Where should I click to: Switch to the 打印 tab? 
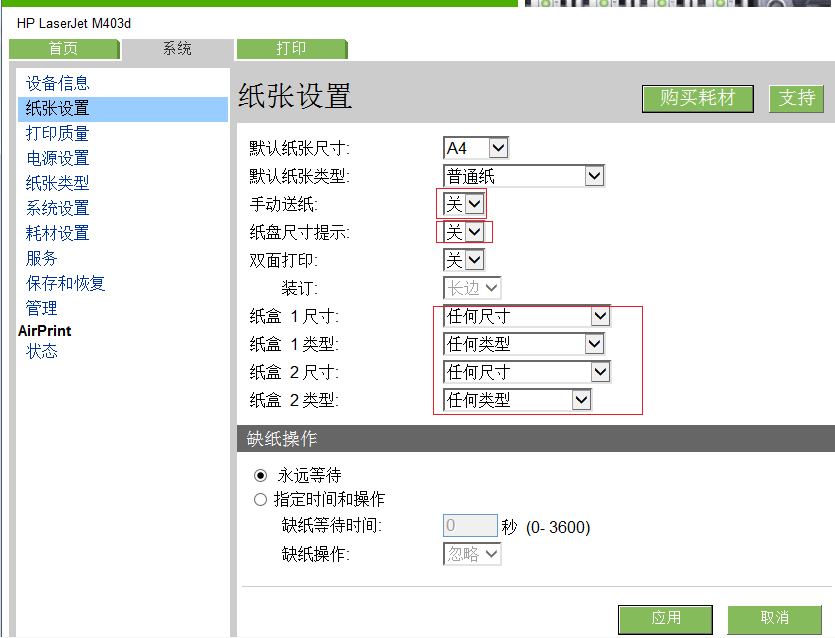point(291,49)
